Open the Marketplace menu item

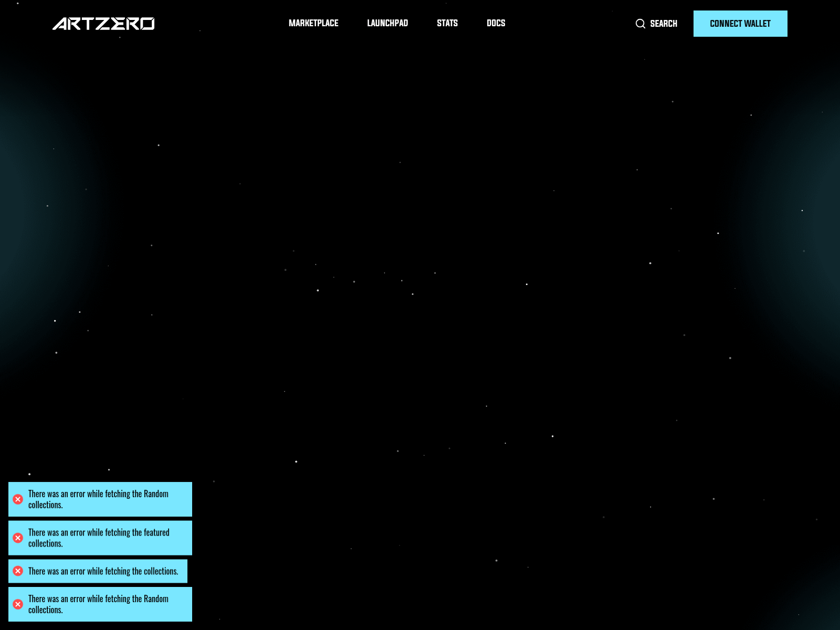313,23
